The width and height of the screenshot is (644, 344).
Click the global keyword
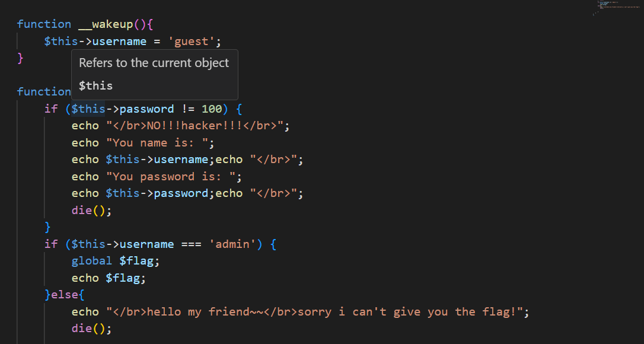click(x=92, y=261)
